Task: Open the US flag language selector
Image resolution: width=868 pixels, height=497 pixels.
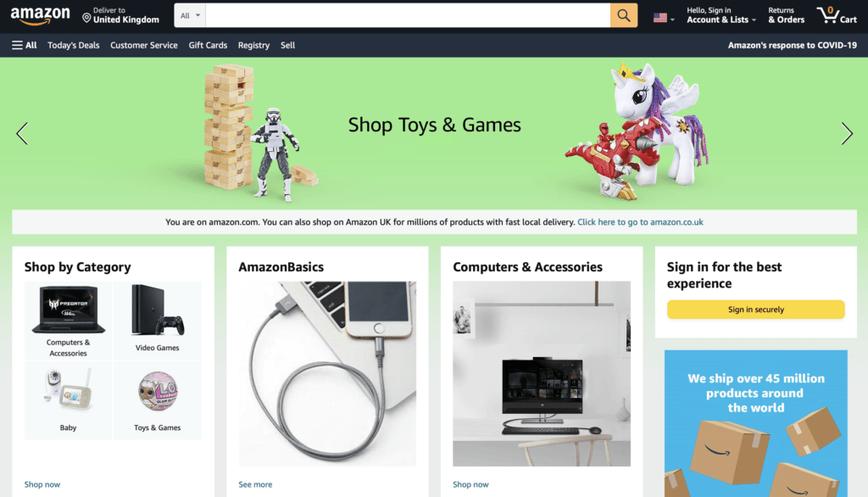Action: (x=663, y=18)
